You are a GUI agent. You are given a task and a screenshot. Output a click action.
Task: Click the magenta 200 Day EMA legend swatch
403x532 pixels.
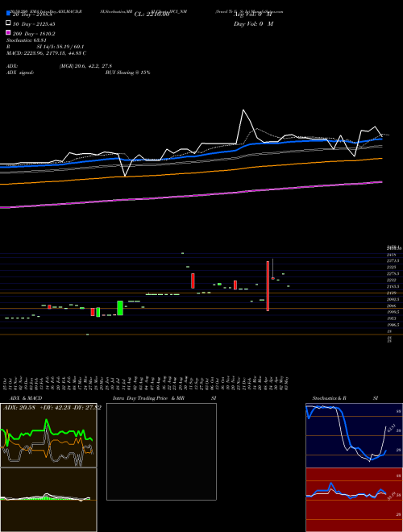[9, 32]
